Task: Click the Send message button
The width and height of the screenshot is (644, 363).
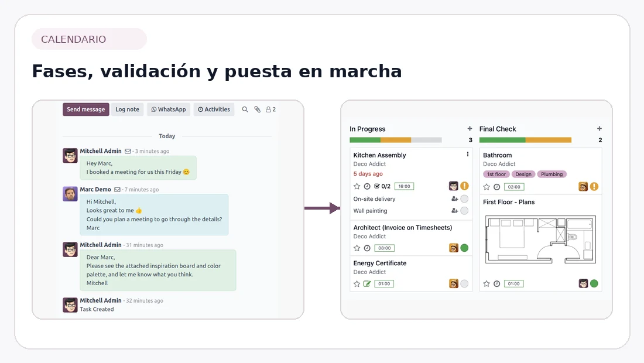Action: (86, 109)
